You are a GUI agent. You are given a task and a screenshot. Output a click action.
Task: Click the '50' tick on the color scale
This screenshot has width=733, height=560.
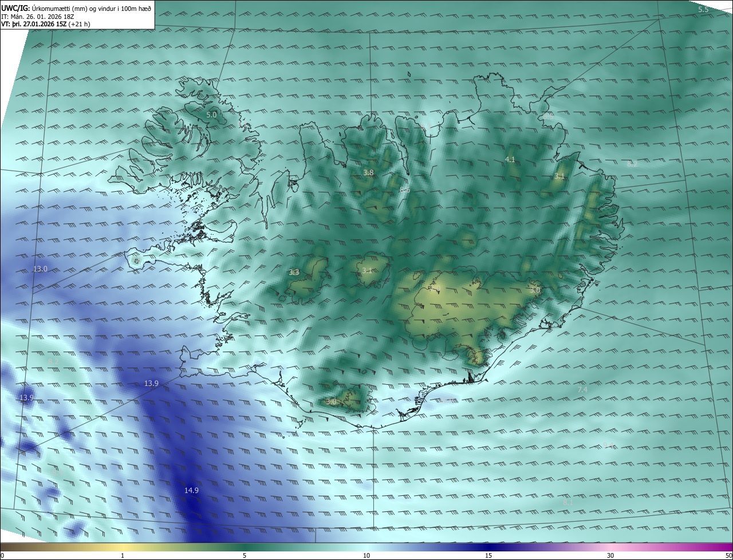[x=728, y=555]
